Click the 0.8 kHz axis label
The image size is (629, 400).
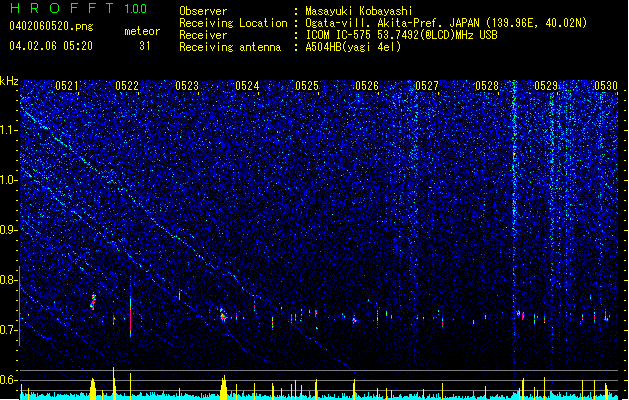point(9,280)
